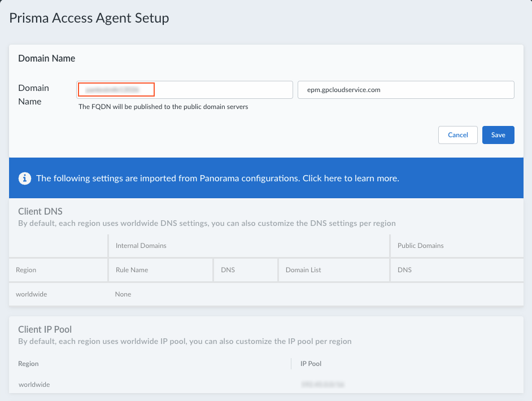Viewport: 532px width, 401px height.
Task: Click the epm.gpcloudservice.com domain suffix field
Action: pyautogui.click(x=405, y=90)
